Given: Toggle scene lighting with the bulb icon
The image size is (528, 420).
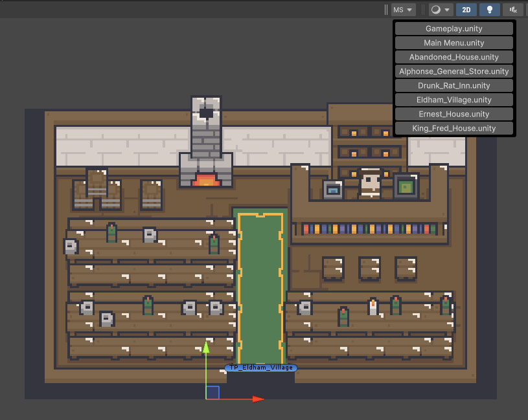Looking at the screenshot, I should (x=489, y=9).
